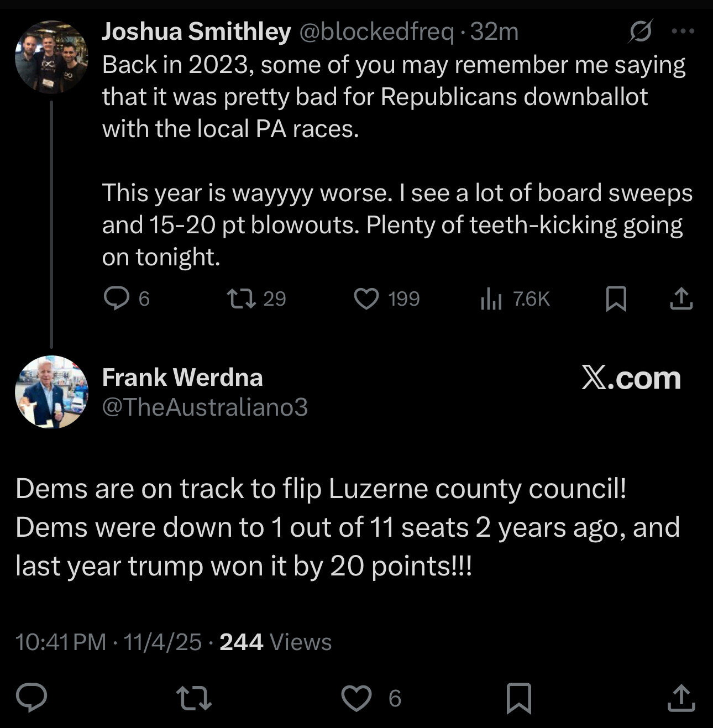Click the Frank Werdna display name
The height and width of the screenshot is (728, 713).
pos(182,378)
